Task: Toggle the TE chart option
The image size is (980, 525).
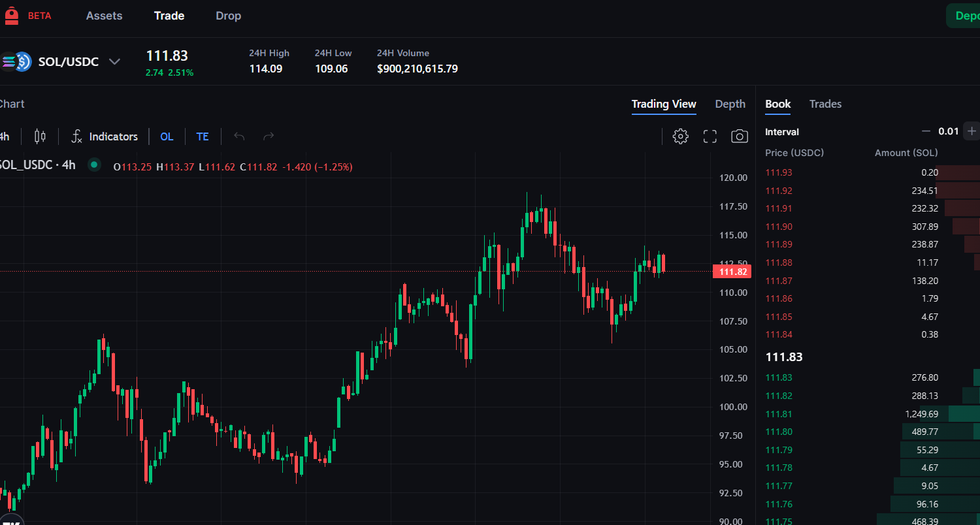Action: (x=203, y=136)
